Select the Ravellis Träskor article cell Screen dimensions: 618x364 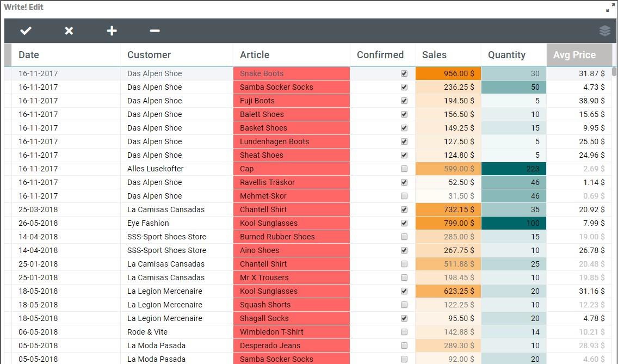tap(292, 182)
